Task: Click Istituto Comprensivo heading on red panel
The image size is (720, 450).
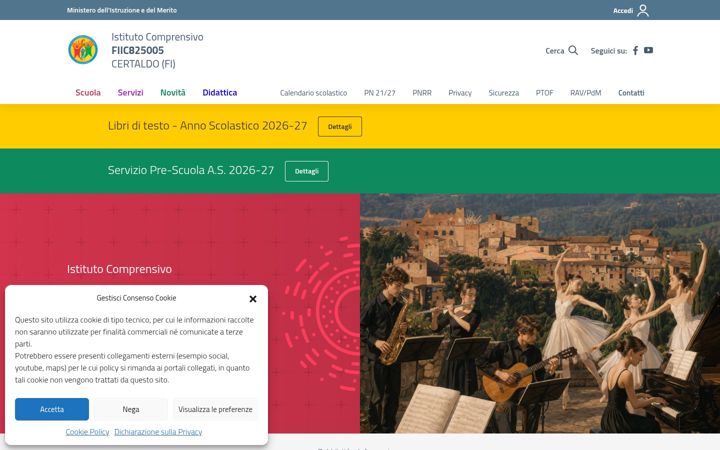Action: pyautogui.click(x=119, y=269)
